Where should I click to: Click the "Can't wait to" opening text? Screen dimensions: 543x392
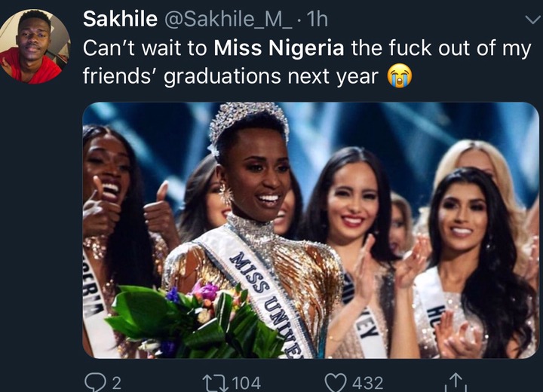(144, 47)
